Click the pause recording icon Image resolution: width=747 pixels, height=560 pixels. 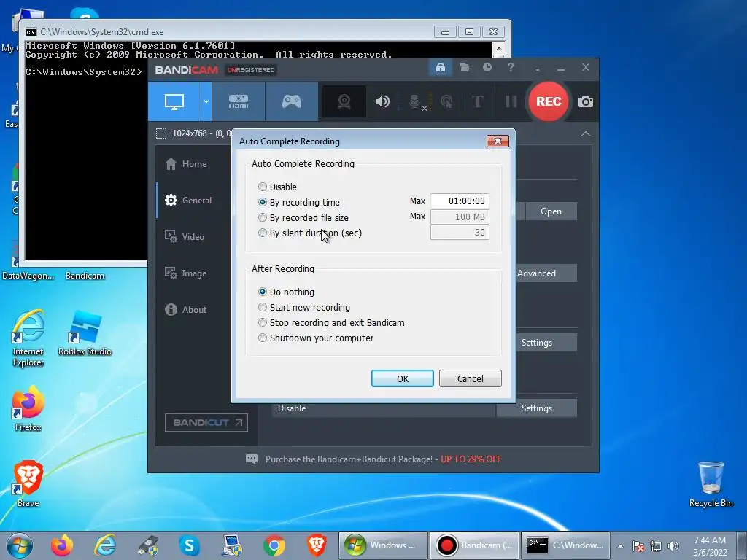511,101
